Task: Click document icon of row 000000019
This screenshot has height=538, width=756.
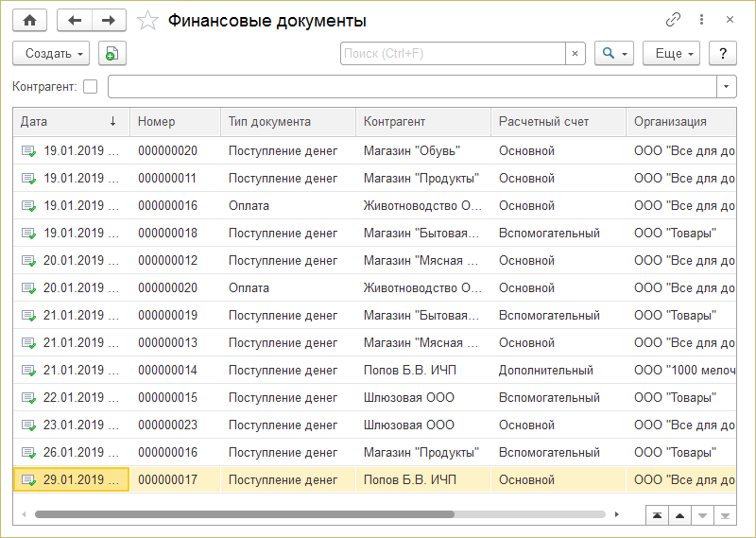Action: click(x=29, y=316)
